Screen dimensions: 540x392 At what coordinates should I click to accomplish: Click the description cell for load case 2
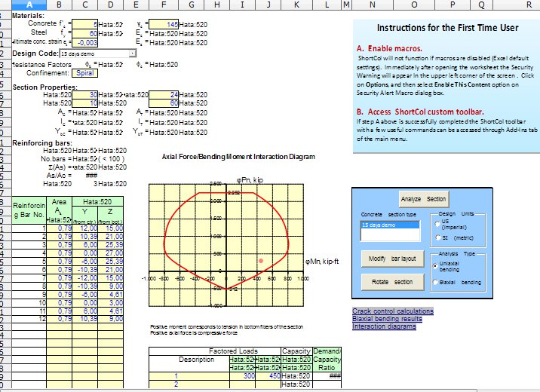pos(189,384)
